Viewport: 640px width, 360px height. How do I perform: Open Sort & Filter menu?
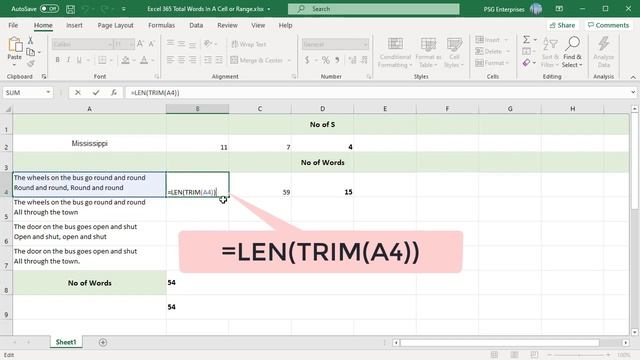click(x=550, y=52)
